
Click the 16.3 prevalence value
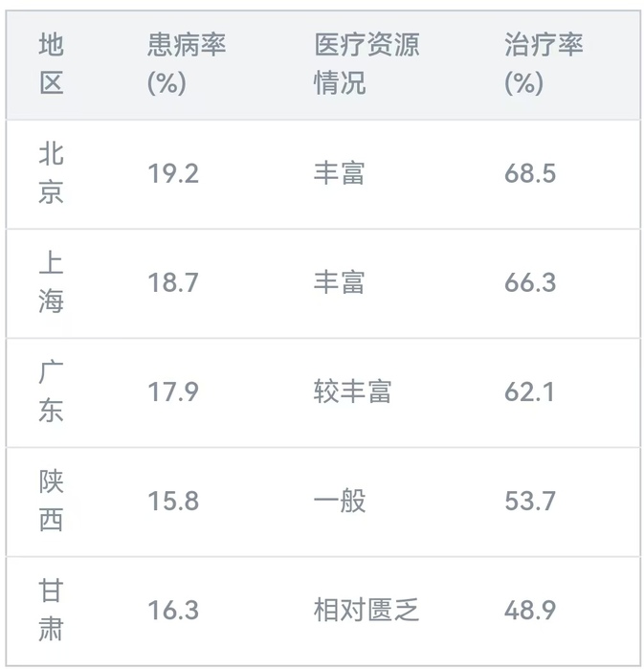[173, 610]
